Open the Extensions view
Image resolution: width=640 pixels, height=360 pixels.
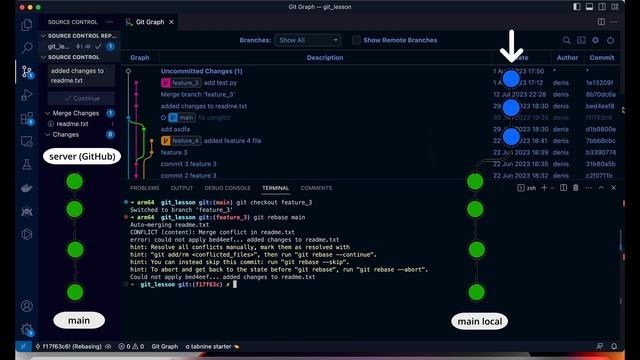27,118
